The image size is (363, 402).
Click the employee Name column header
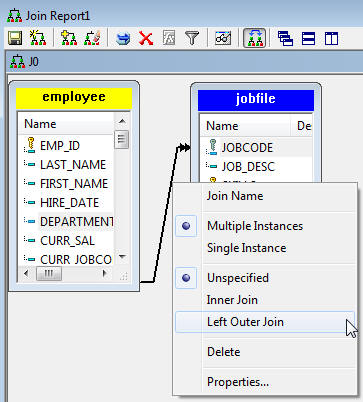pos(66,124)
